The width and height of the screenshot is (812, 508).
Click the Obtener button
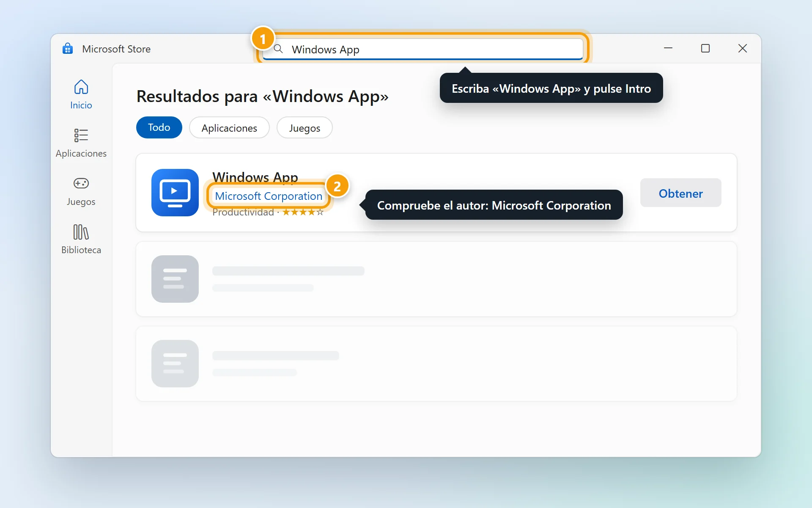click(680, 193)
